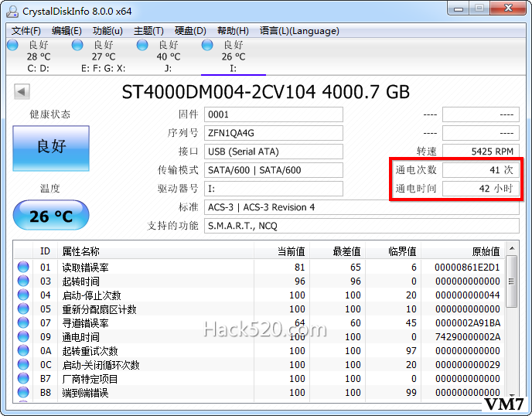This screenshot has height=416, width=532.
Task: Click the SMART list scroll down arrow
Action: pyautogui.click(x=512, y=395)
